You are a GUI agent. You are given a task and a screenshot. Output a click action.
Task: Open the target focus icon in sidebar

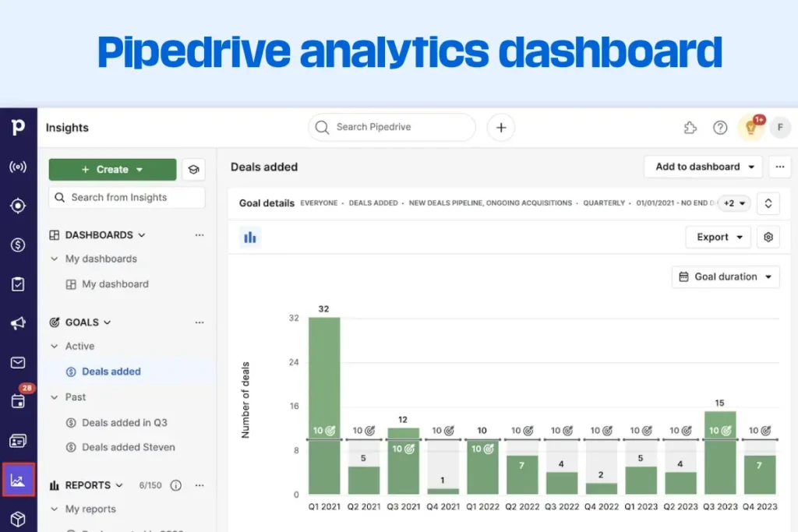coord(18,206)
